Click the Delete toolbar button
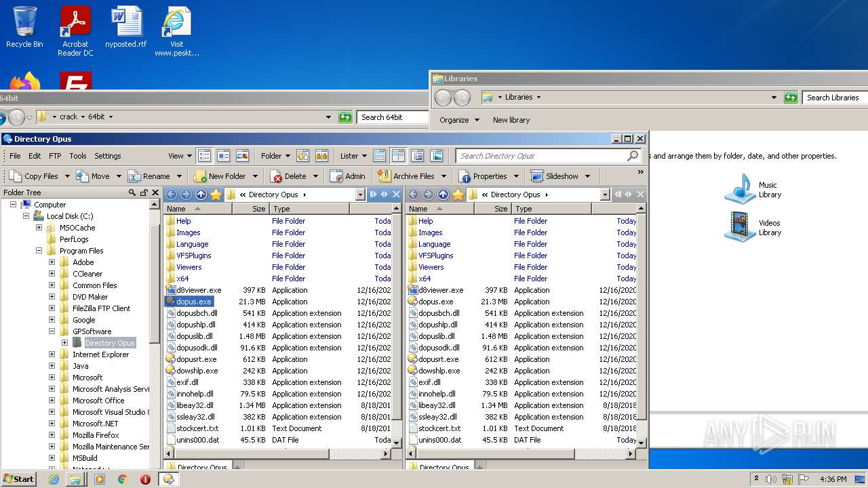Image resolution: width=868 pixels, height=488 pixels. tap(290, 176)
